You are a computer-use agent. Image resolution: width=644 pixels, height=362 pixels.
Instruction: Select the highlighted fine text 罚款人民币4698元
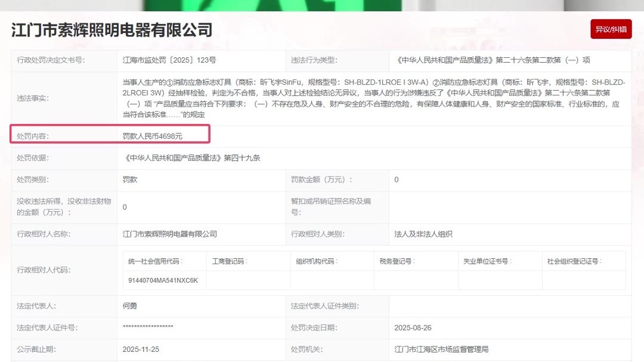(x=153, y=136)
